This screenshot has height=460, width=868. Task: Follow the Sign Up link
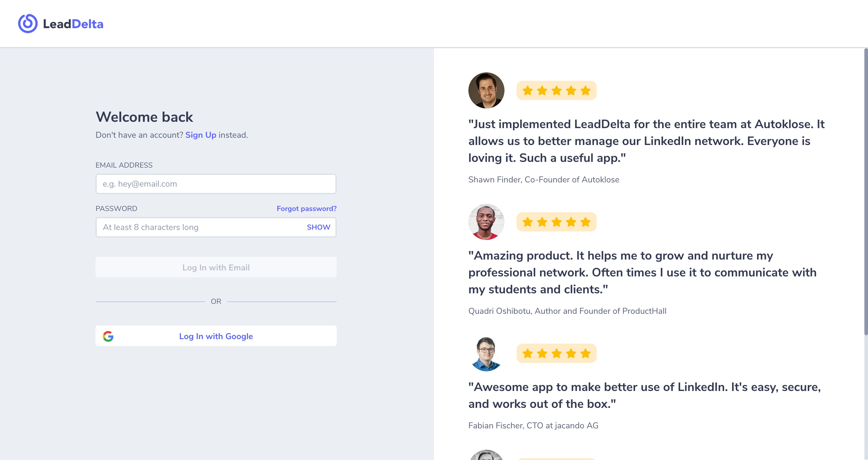pyautogui.click(x=201, y=135)
